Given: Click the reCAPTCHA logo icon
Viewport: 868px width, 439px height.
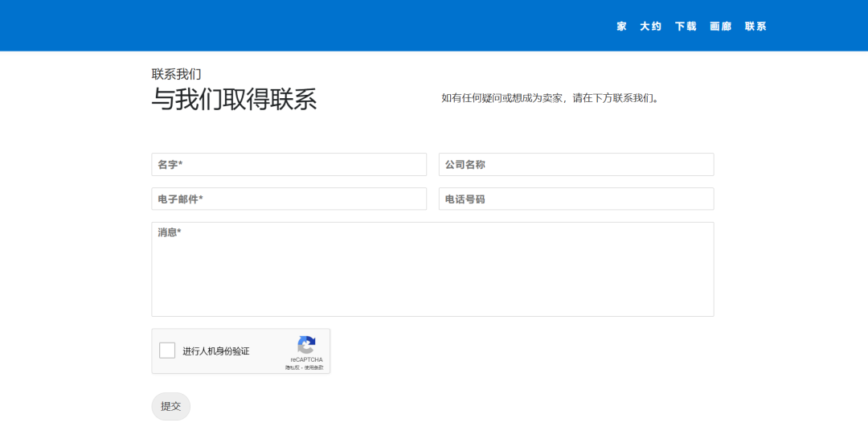Looking at the screenshot, I should pyautogui.click(x=306, y=345).
